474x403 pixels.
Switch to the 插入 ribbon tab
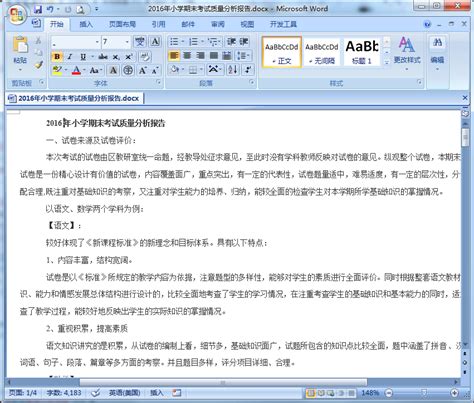pos(86,24)
